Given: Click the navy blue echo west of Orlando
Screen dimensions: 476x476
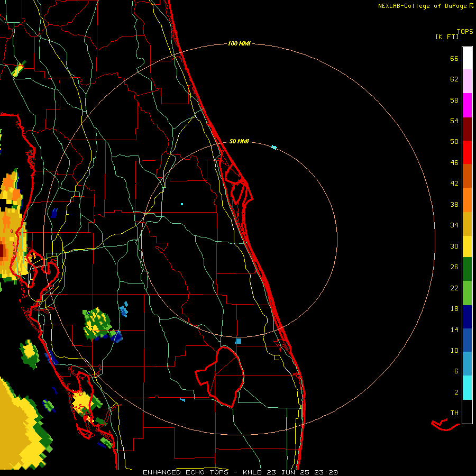Looking at the screenshot, I should pyautogui.click(x=54, y=213).
